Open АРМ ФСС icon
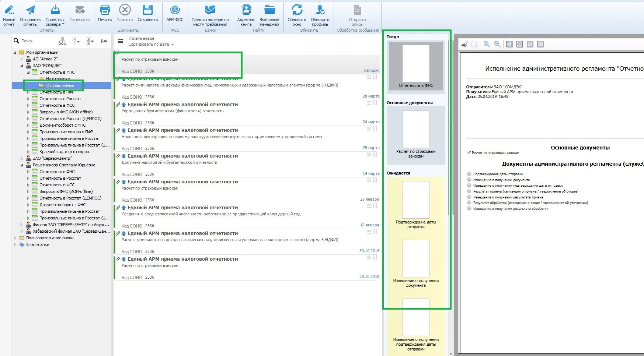The height and width of the screenshot is (356, 644). tap(175, 10)
